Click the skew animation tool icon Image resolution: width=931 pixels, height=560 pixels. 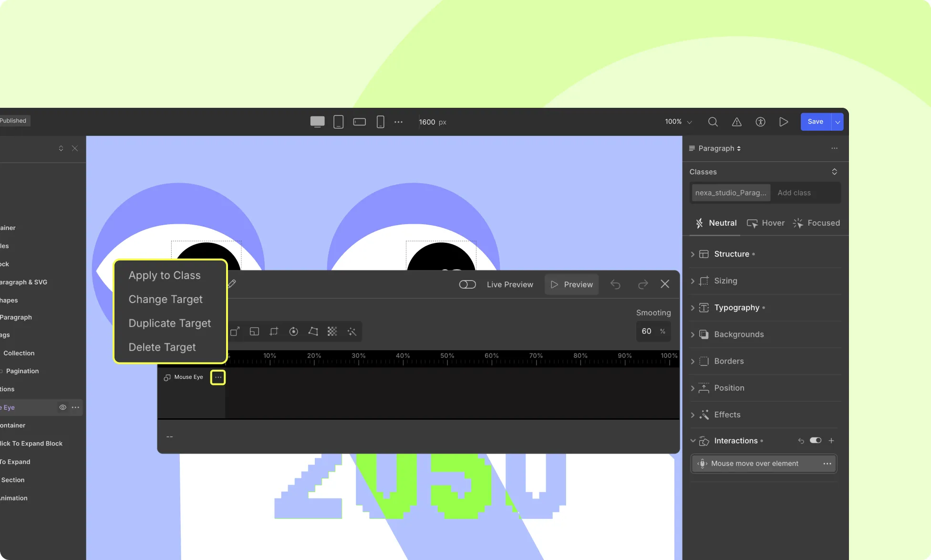pos(313,332)
